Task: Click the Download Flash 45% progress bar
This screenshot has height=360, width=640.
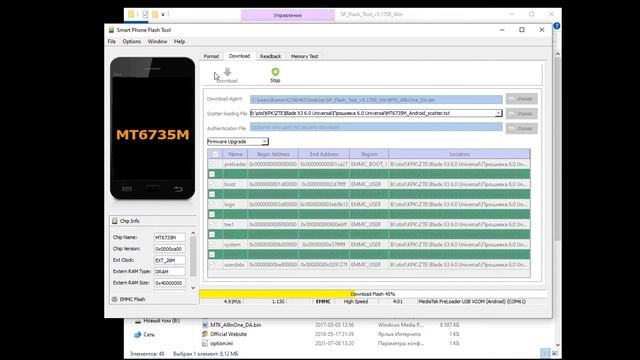Action: click(x=373, y=294)
